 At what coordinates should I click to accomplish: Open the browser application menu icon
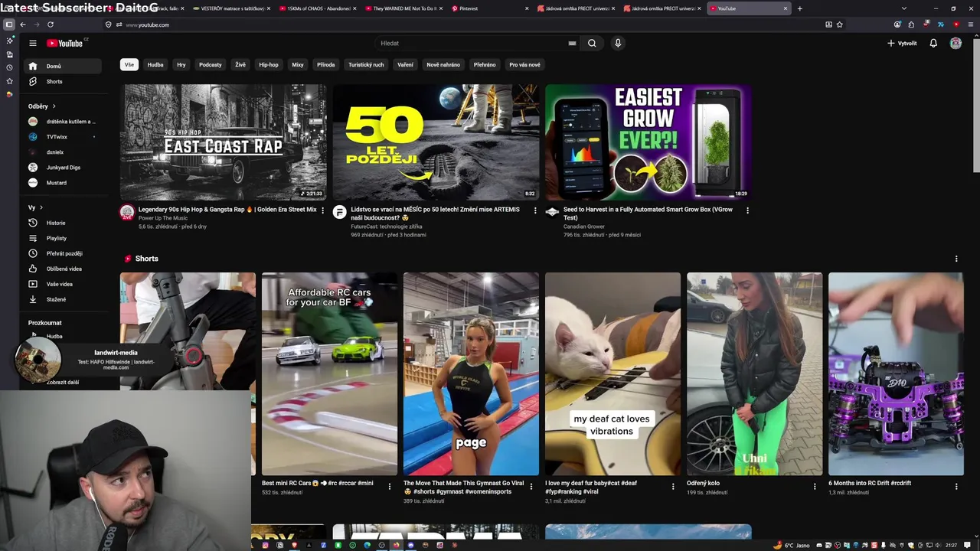[969, 24]
